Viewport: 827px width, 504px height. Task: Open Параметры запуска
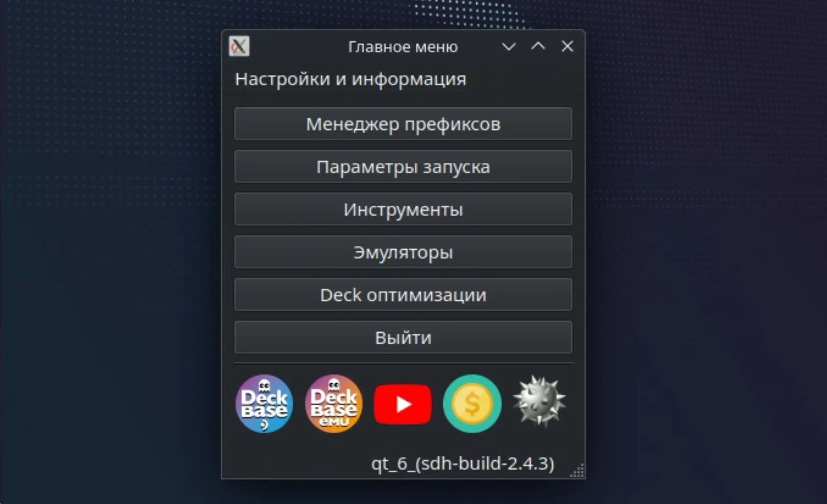tap(403, 167)
